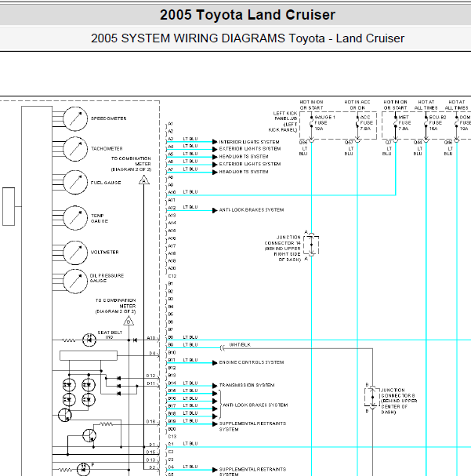Click the Voltmeter dial symbol

[x=75, y=253]
